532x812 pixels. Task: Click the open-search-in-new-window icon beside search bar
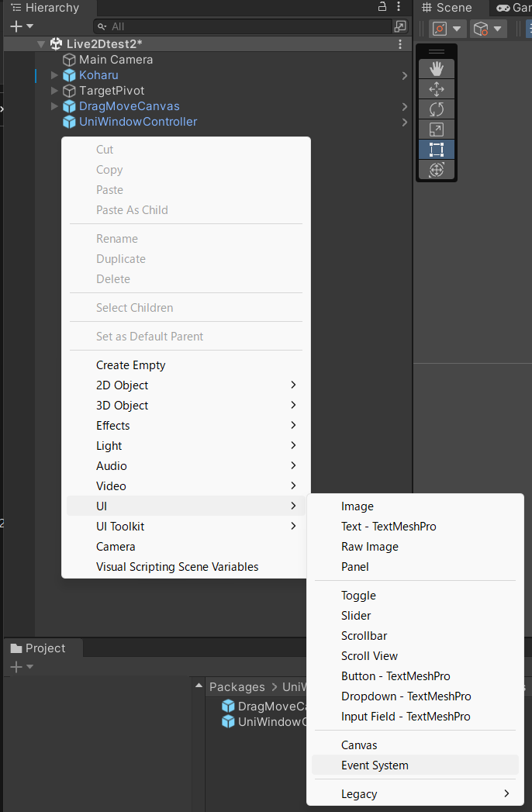(x=399, y=26)
